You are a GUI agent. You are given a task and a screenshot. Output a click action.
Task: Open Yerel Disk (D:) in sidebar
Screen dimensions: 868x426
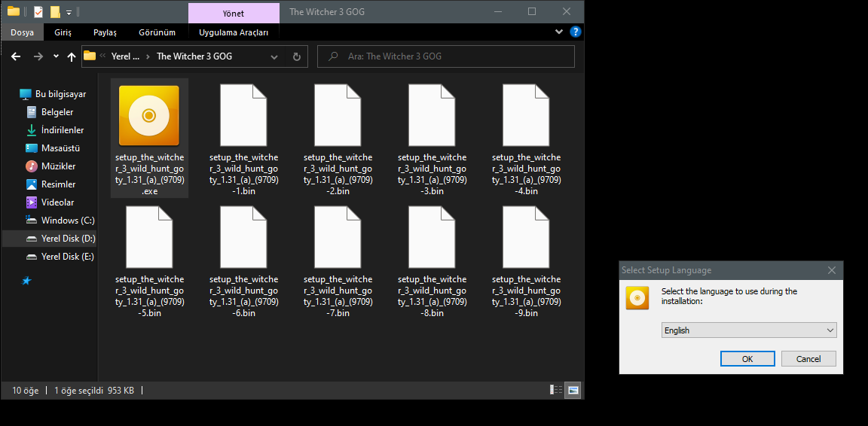click(49, 239)
